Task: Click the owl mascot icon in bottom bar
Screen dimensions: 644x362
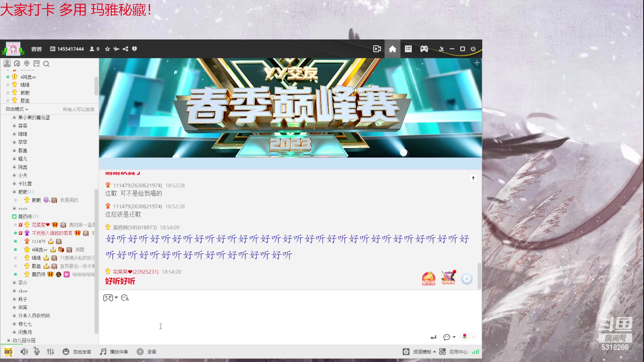Action: tap(8, 351)
